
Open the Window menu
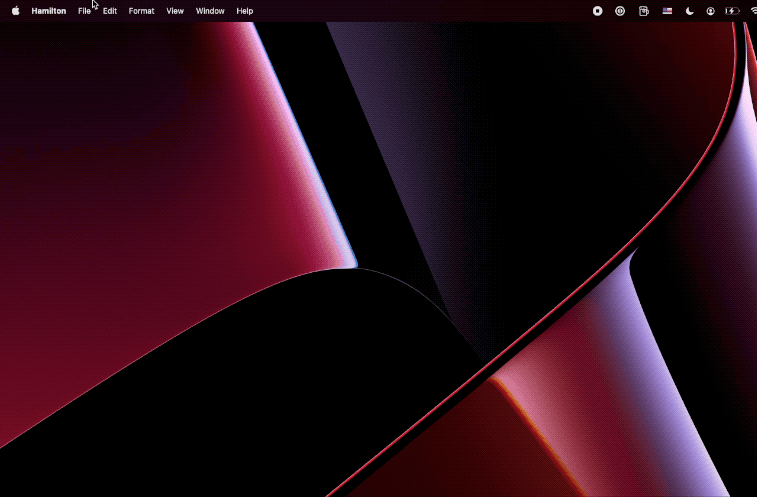210,11
